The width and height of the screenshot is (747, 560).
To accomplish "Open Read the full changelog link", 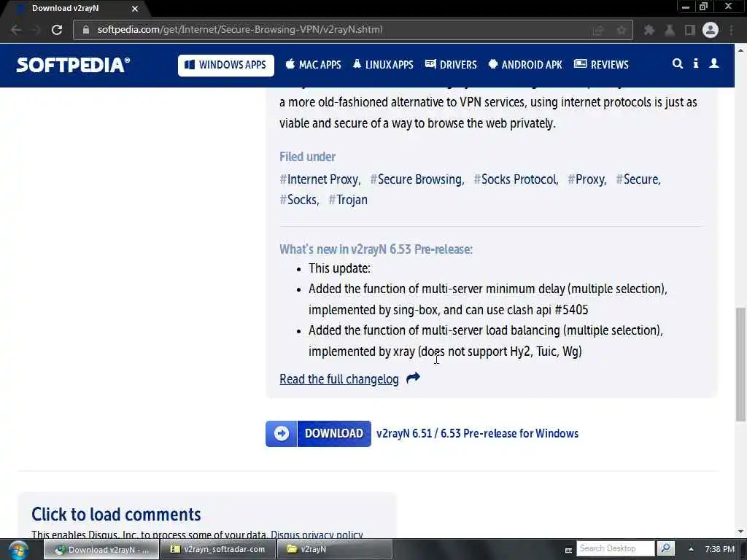I will [339, 379].
